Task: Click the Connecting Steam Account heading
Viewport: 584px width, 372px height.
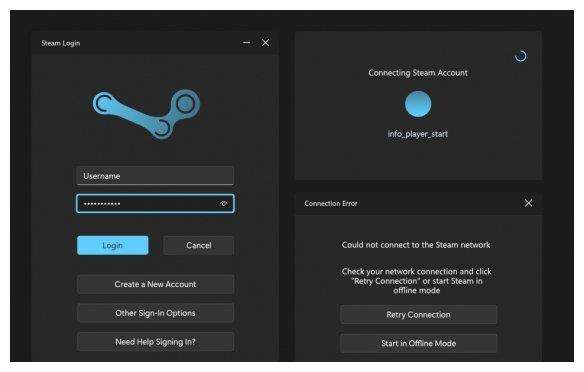Action: [418, 73]
